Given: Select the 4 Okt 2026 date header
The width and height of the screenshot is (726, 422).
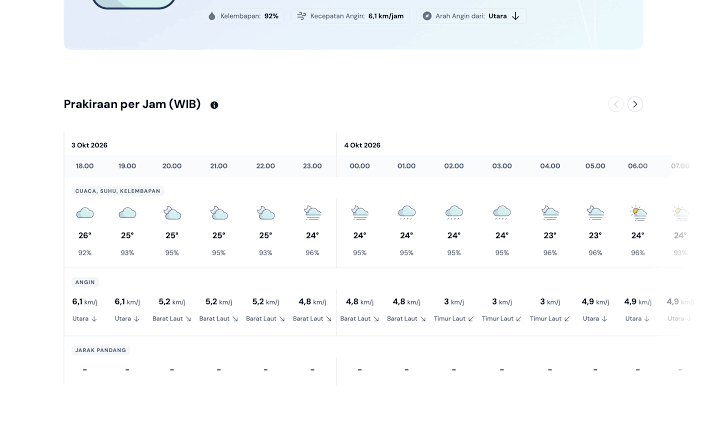Looking at the screenshot, I should tap(362, 145).
